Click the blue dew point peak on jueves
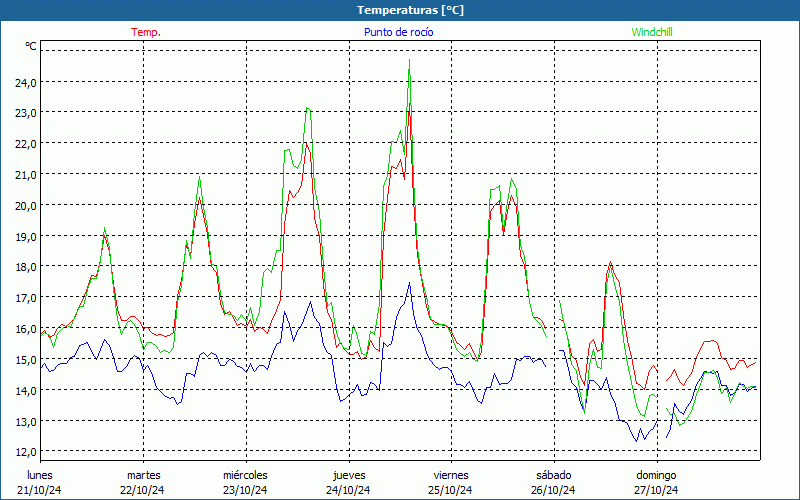The image size is (800, 500). click(x=409, y=283)
